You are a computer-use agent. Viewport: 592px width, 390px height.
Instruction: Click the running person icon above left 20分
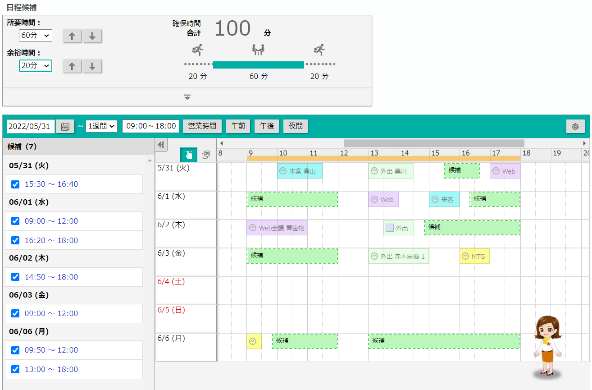point(197,49)
